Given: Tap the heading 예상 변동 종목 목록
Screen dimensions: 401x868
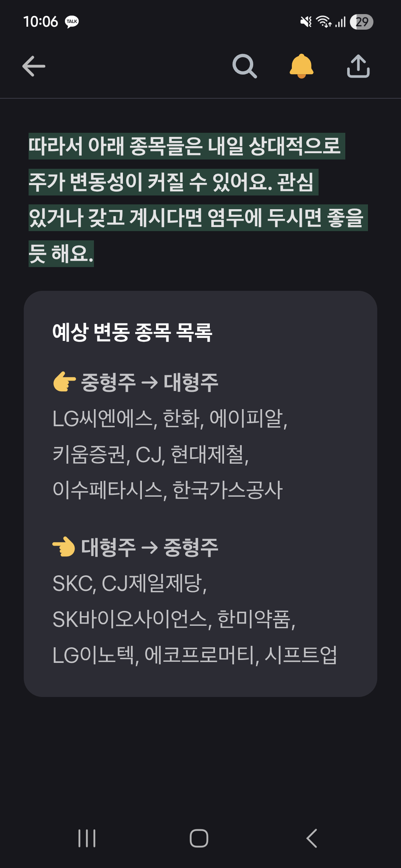Looking at the screenshot, I should pos(132,332).
